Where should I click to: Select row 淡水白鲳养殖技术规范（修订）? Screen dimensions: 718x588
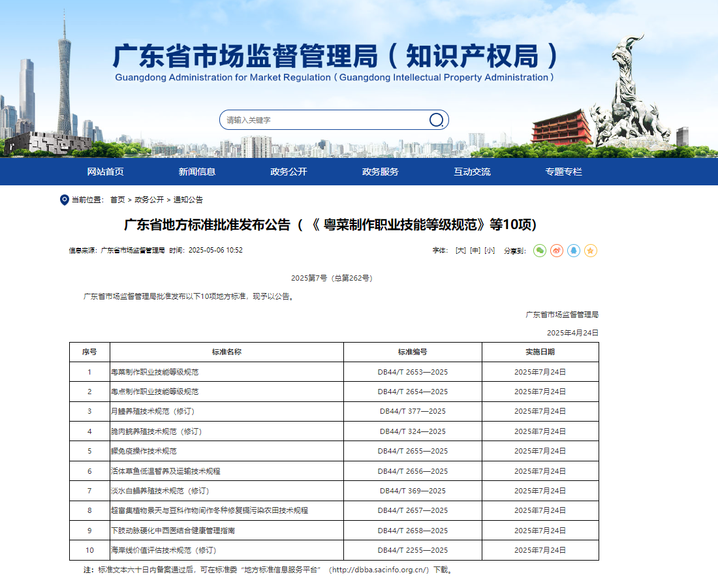(334, 491)
